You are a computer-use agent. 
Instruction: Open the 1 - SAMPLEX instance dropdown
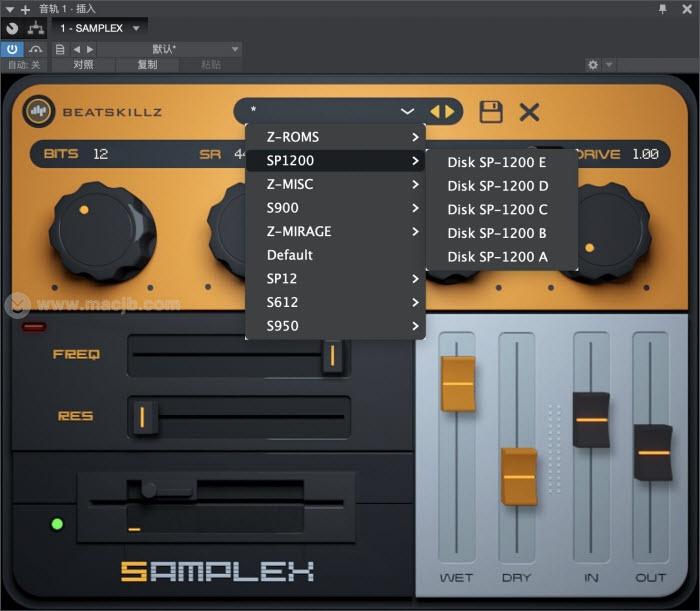(x=100, y=29)
